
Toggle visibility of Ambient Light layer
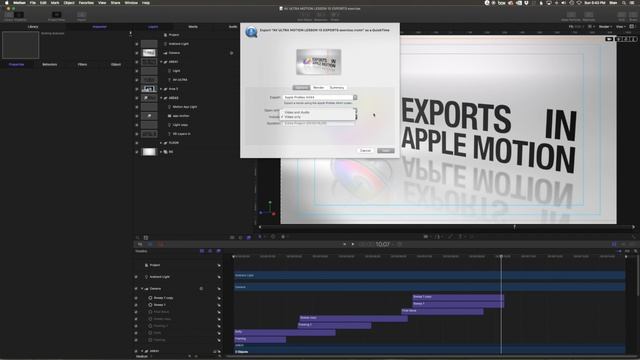(x=137, y=44)
